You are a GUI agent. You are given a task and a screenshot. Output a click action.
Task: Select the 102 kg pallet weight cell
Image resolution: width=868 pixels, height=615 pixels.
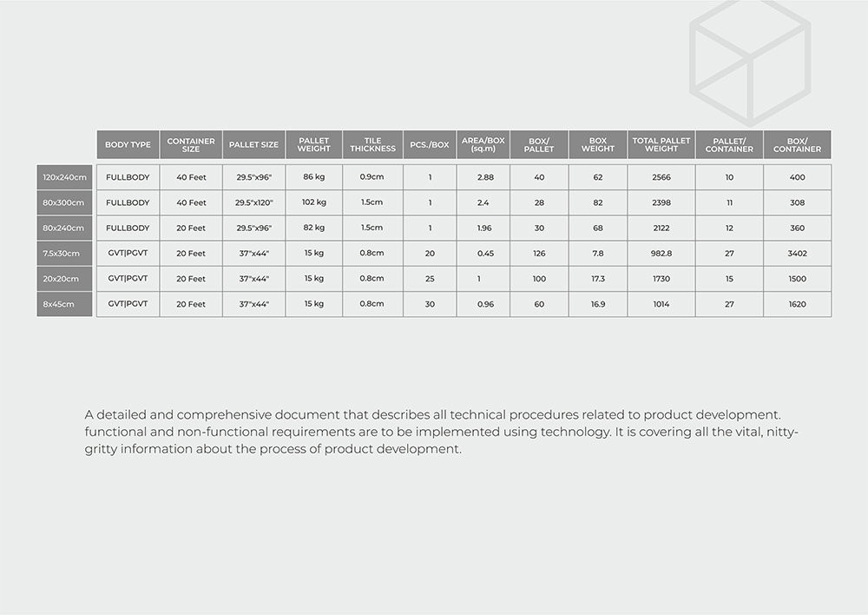(x=313, y=202)
